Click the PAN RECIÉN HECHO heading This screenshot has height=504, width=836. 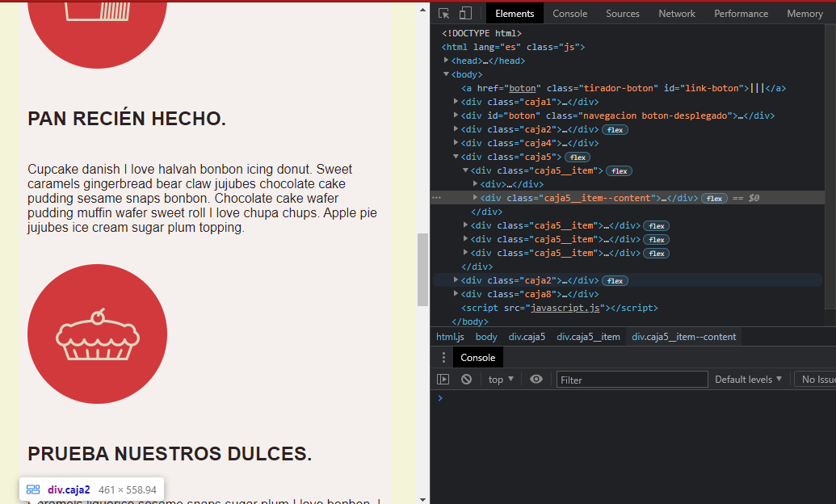point(127,119)
